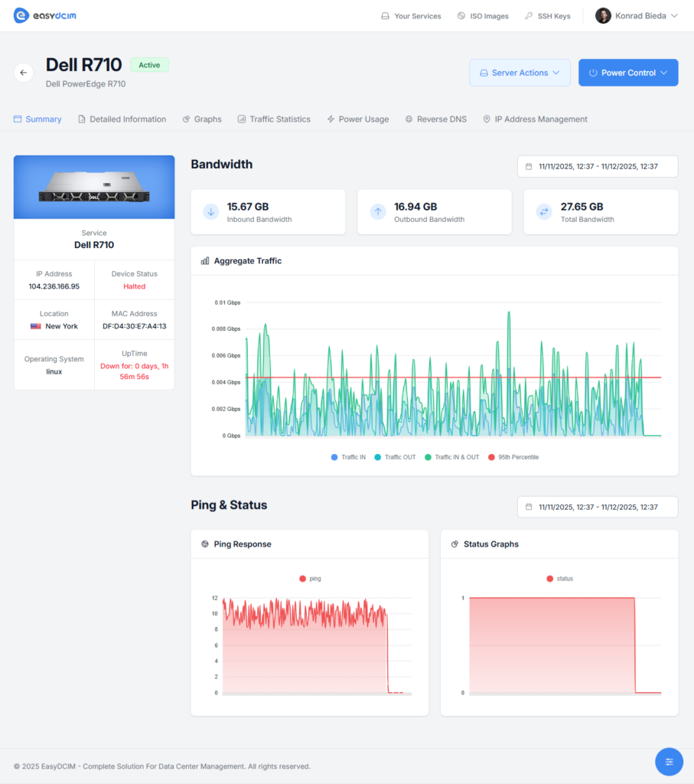Viewport: 694px width, 784px height.
Task: Switch to the Traffic Statistics tab
Action: (x=280, y=119)
